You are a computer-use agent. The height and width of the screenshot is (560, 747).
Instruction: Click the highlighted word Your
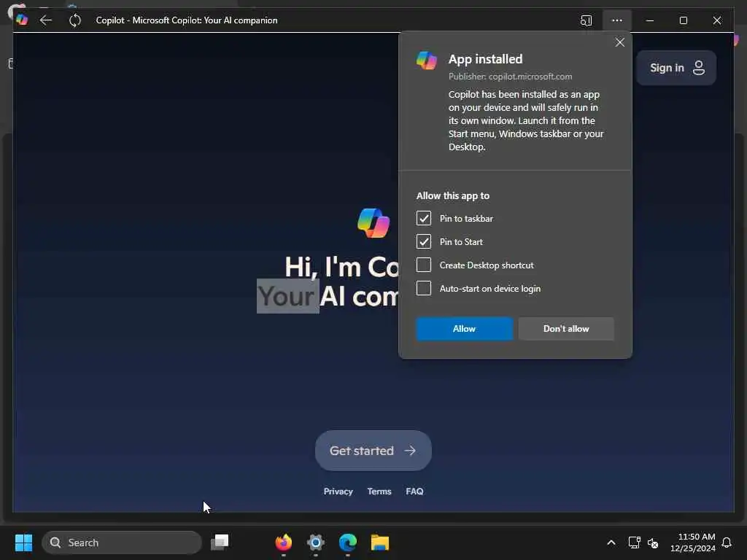coord(287,296)
